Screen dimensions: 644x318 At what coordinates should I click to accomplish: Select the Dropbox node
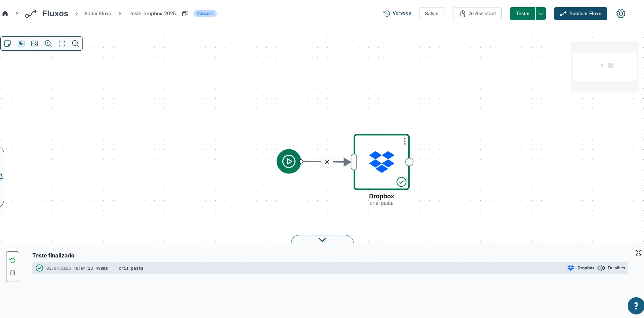tap(381, 162)
